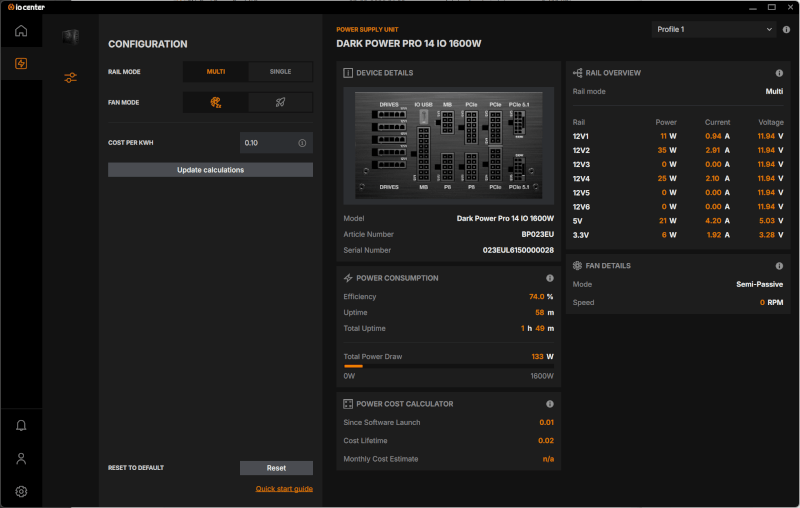Viewport: 800px width, 508px height.
Task: Show Rail Overview info tooltip
Action: tap(779, 73)
